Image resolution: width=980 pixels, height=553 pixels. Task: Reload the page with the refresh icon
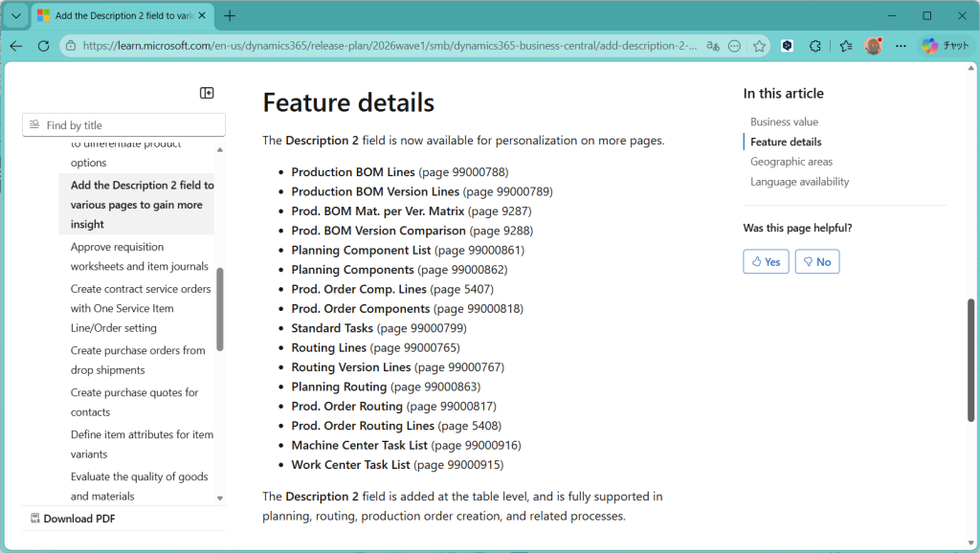43,46
